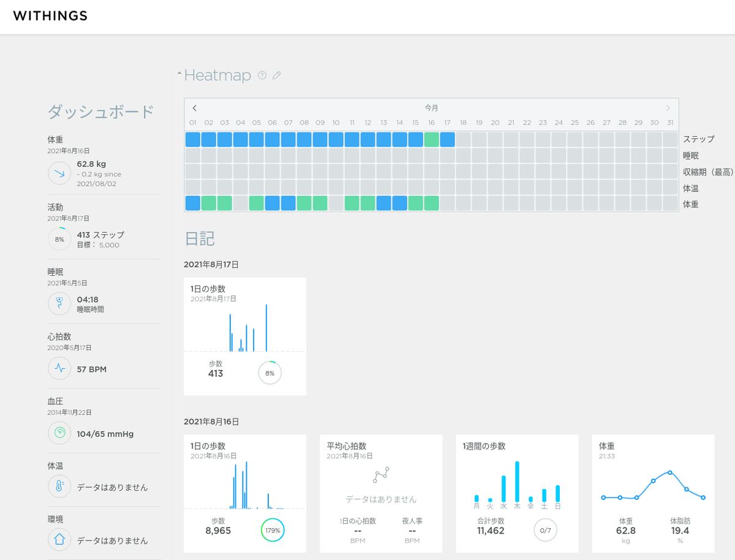Image resolution: width=735 pixels, height=560 pixels.
Task: Open the 心拍数 dashboard entry title
Action: 59,336
